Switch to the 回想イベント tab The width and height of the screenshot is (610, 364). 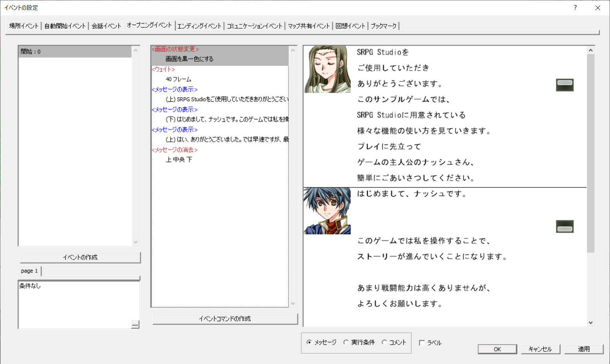click(350, 25)
